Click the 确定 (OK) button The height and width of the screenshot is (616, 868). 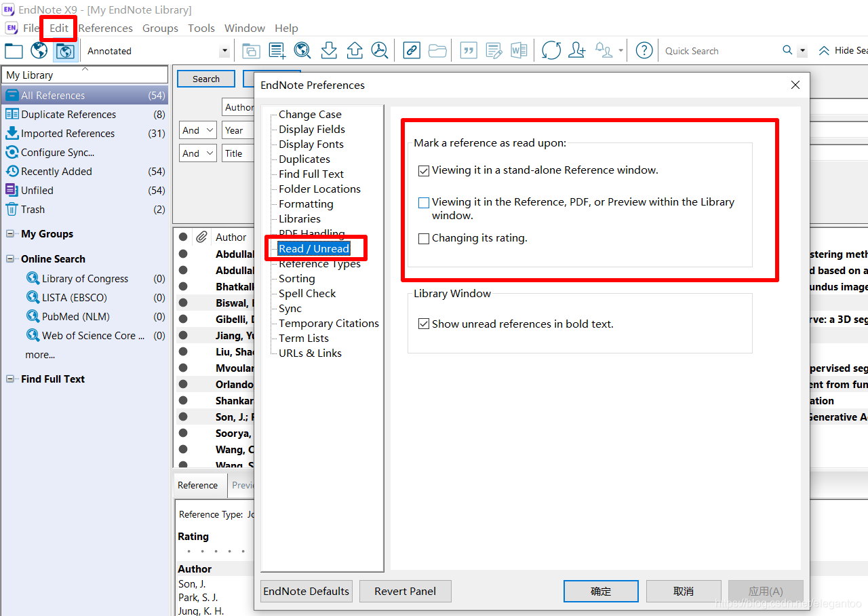tap(601, 591)
